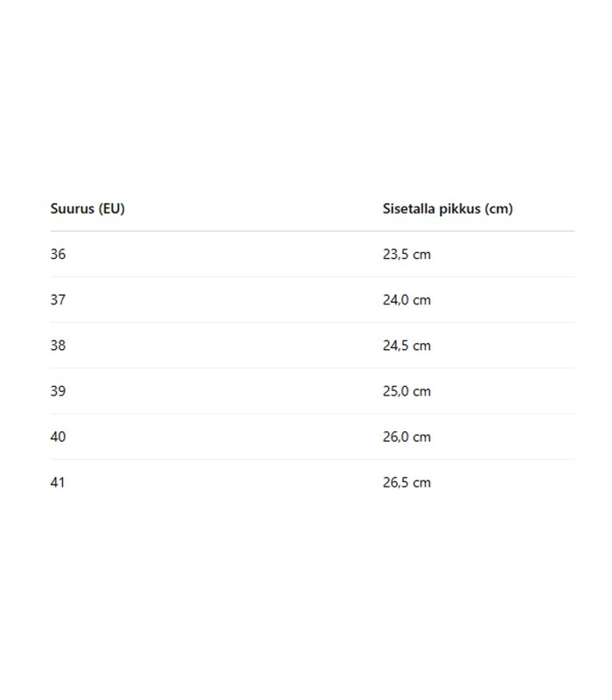
Task: Click the word Sisetalla in header
Action: (x=409, y=208)
